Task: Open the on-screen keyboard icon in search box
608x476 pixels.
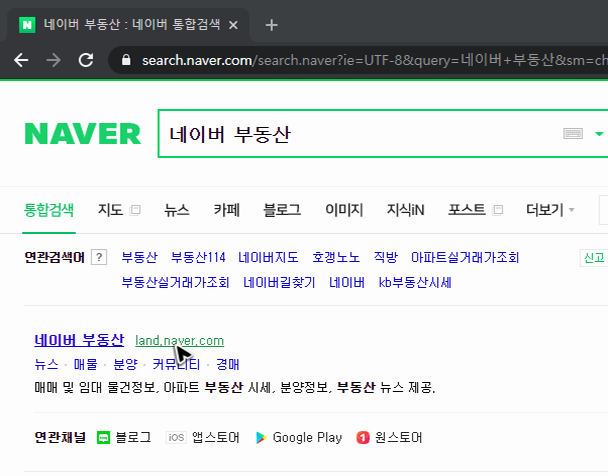Action: click(573, 134)
